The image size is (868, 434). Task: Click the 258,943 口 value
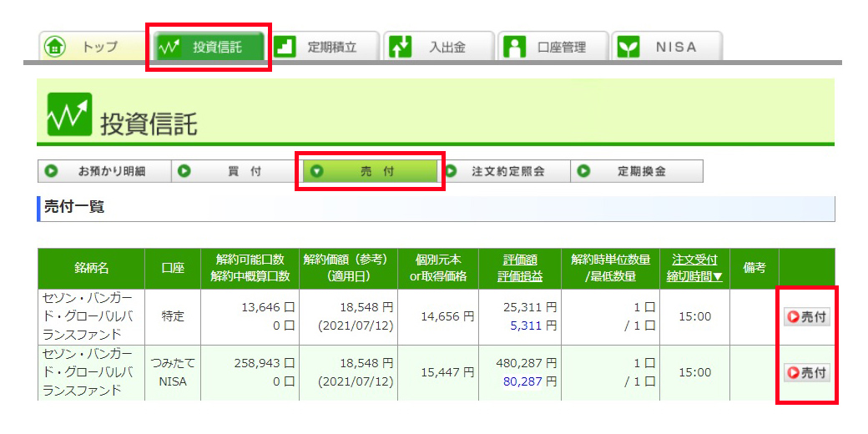coord(262,364)
